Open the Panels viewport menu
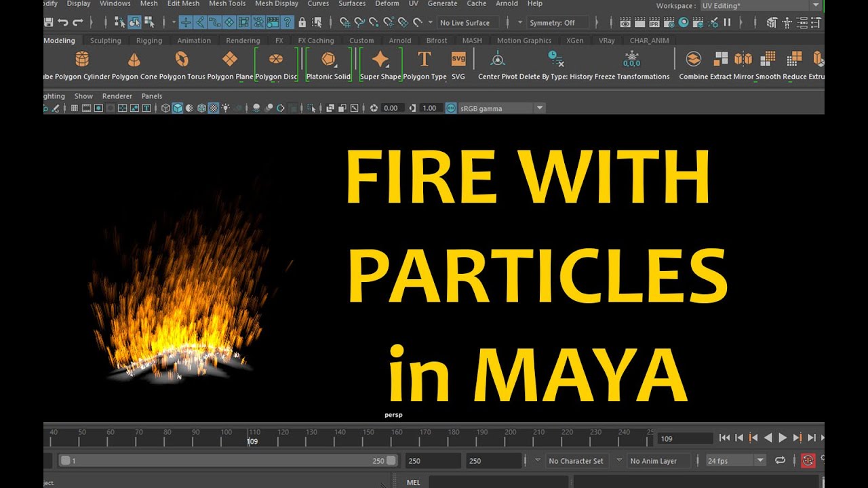The width and height of the screenshot is (868, 488). [x=152, y=96]
